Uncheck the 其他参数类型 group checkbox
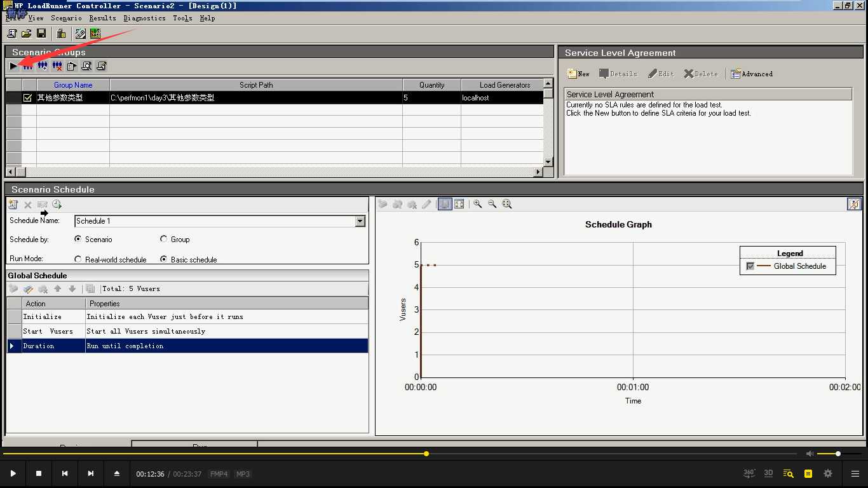Viewport: 868px width, 488px height. tap(27, 98)
